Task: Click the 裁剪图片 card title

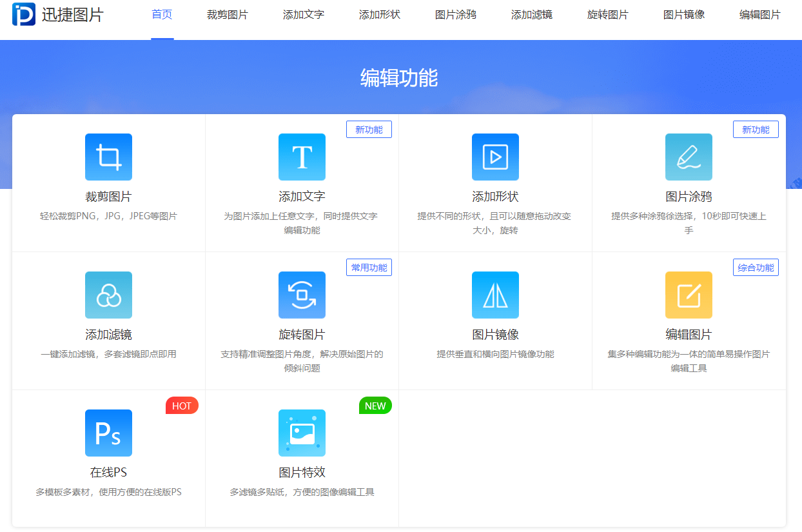Action: tap(108, 197)
